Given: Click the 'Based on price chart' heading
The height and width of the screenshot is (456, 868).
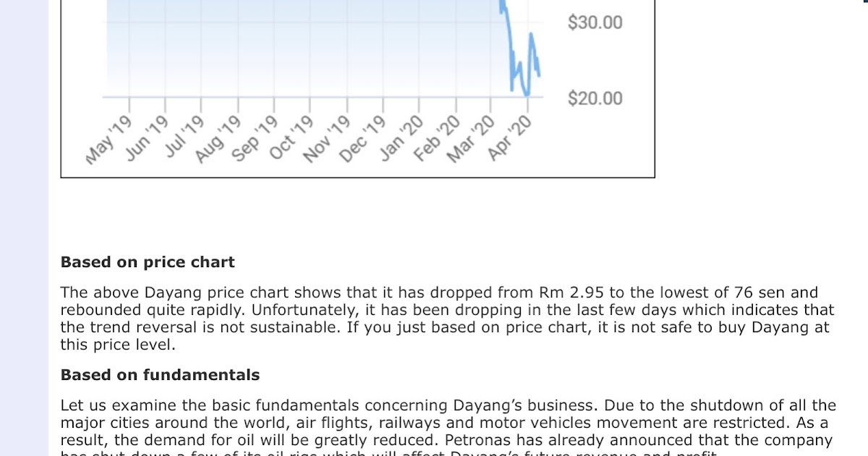Looking at the screenshot, I should click(148, 262).
